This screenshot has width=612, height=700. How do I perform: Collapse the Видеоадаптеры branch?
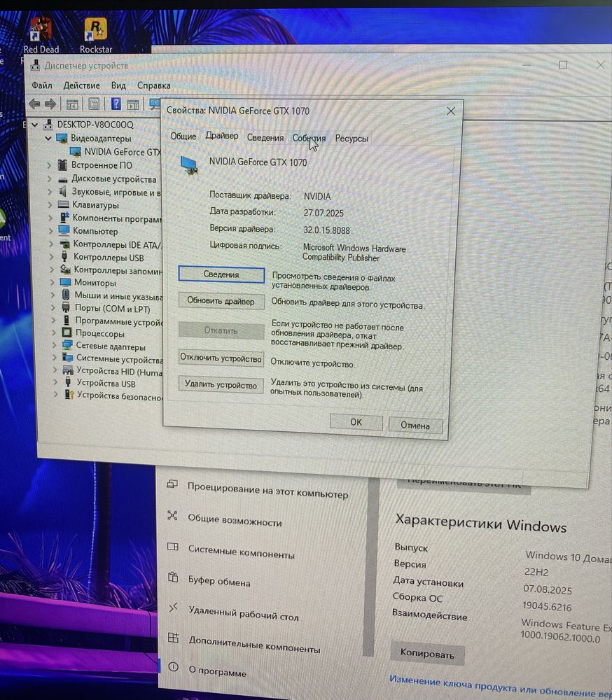pyautogui.click(x=48, y=139)
